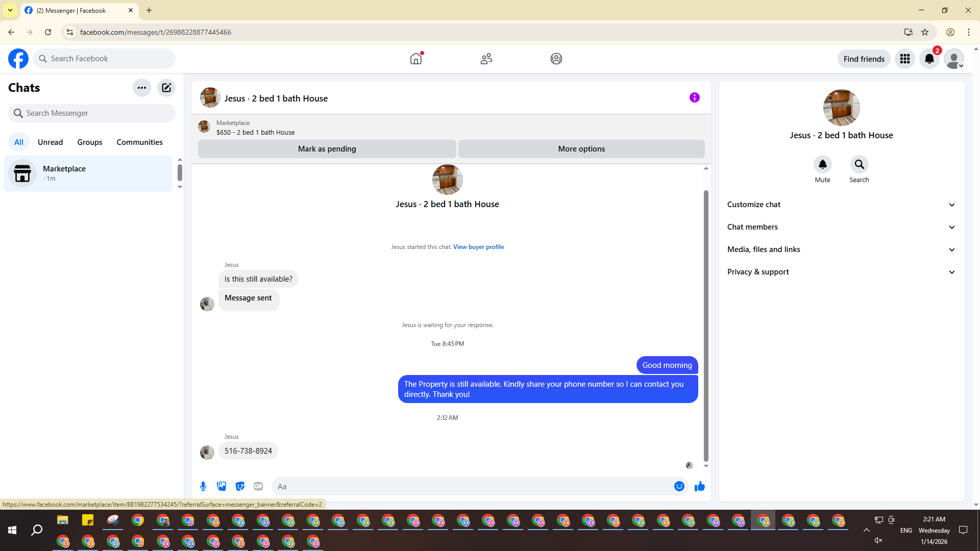
Task: Mute this conversation
Action: tap(822, 165)
